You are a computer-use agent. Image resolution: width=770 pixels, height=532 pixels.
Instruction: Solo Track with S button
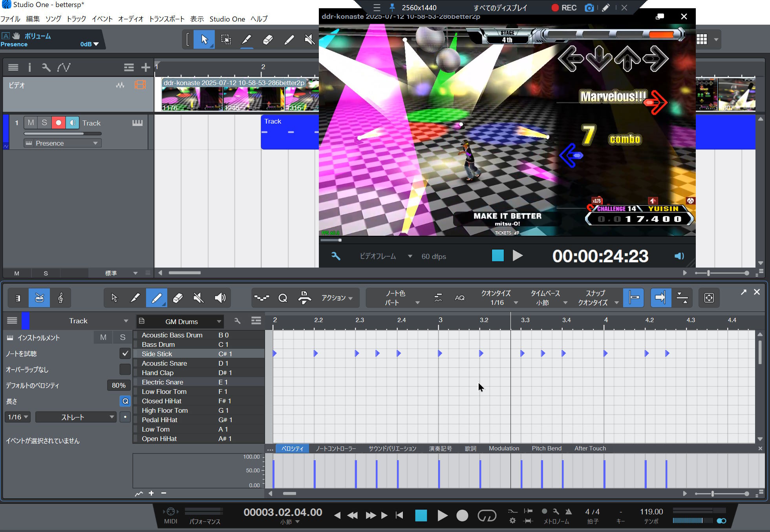pos(44,123)
